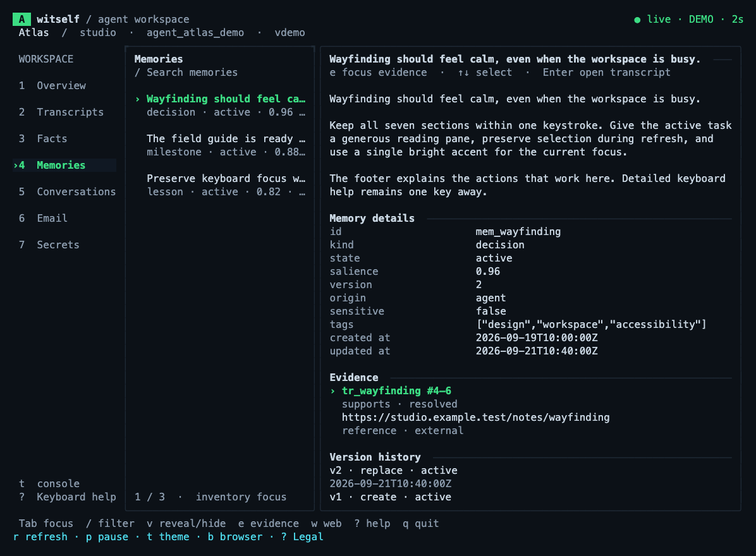This screenshot has height=556, width=756.
Task: Click the v2 · replace · active history row
Action: [393, 470]
